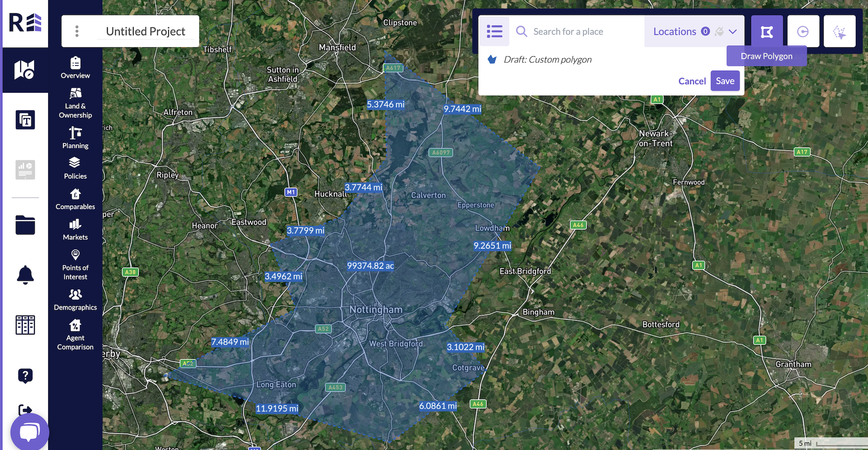Click the Draw Polygon tool icon
The width and height of the screenshot is (868, 450).
coord(766,31)
